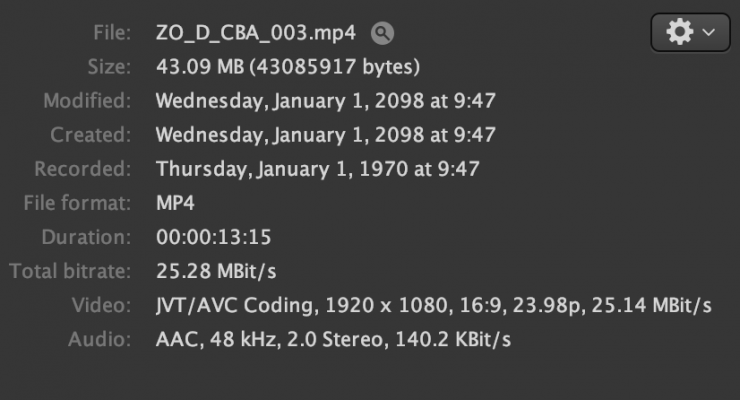
Task: Open the gear settings dropdown menu
Action: (690, 33)
